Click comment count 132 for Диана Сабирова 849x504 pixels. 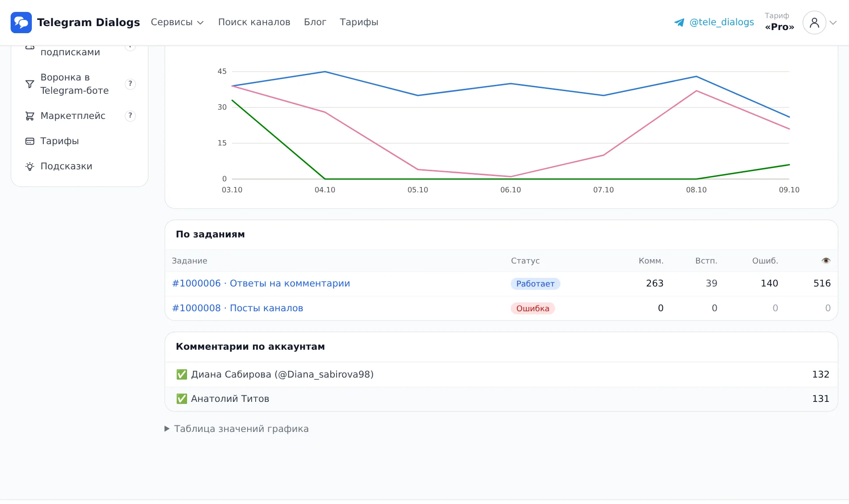pyautogui.click(x=821, y=374)
